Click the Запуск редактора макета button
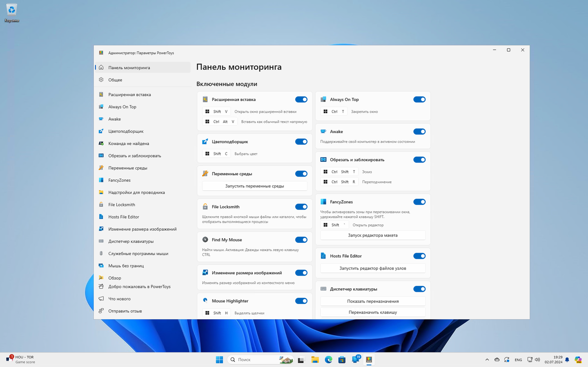 pyautogui.click(x=373, y=235)
